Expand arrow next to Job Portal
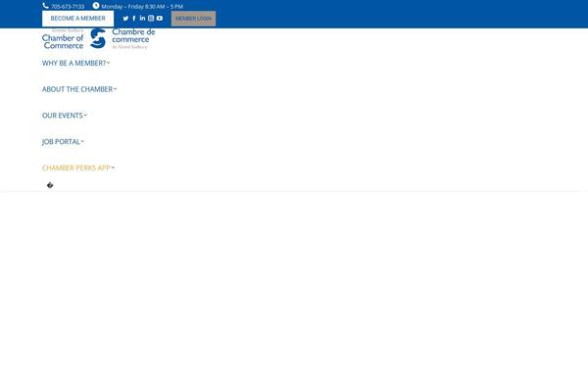 [82, 141]
